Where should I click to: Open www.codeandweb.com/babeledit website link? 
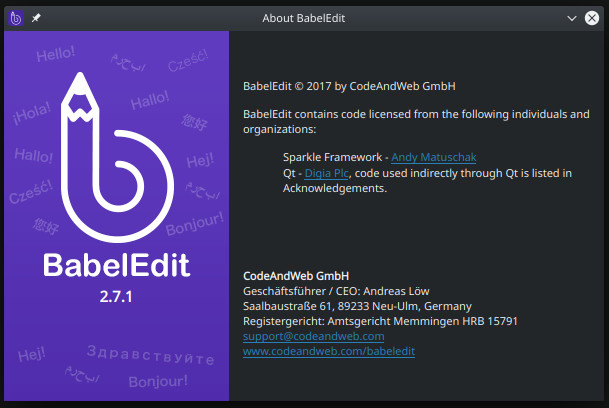(329, 351)
